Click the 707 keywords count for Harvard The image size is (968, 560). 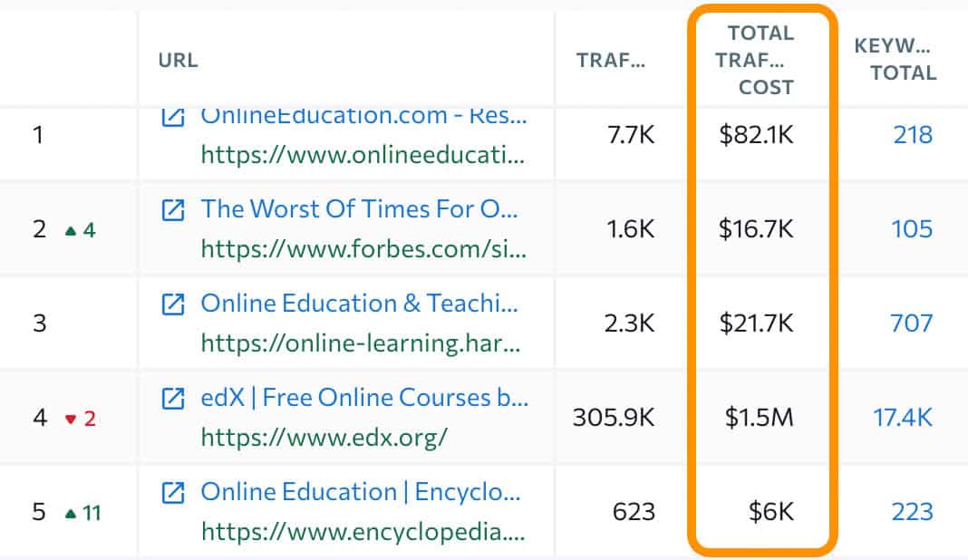[x=912, y=323]
